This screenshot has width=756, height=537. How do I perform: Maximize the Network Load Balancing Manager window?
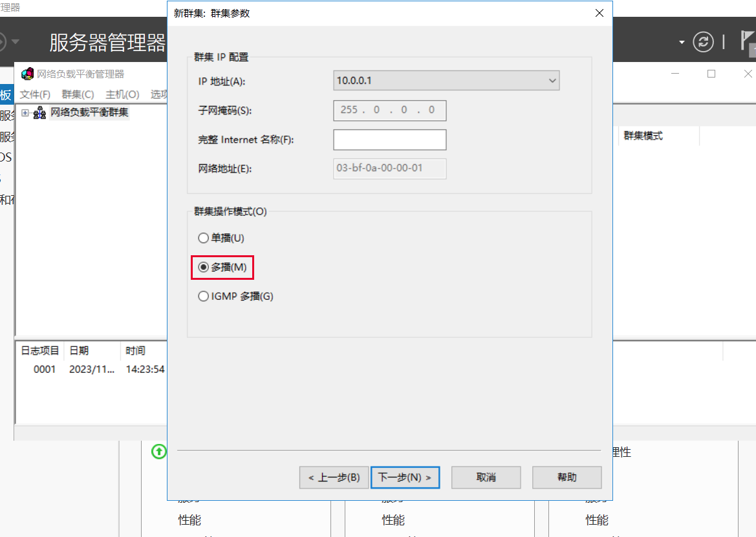coord(711,74)
